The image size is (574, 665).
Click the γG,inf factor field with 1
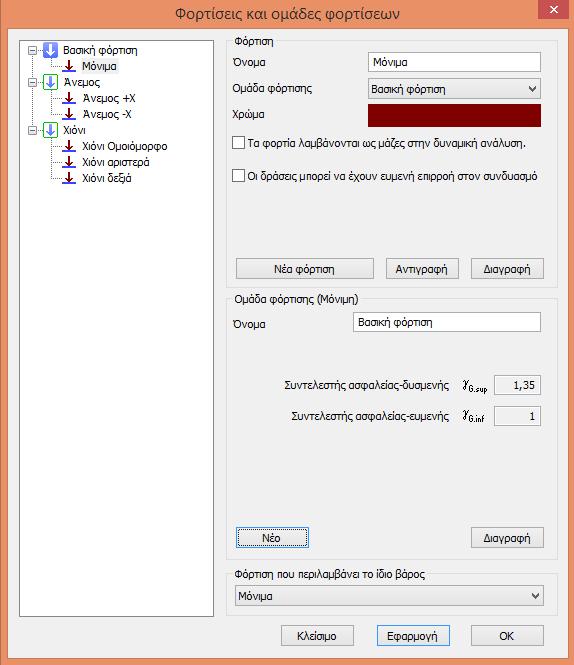[518, 416]
